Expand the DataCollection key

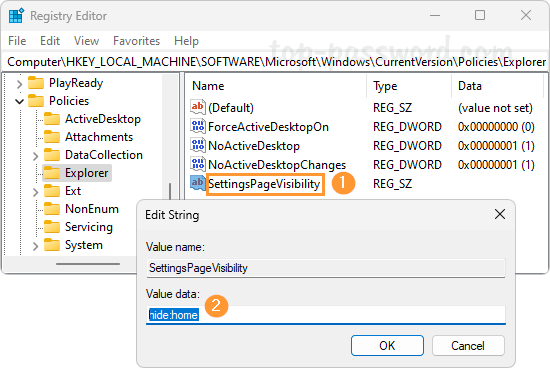[35, 155]
